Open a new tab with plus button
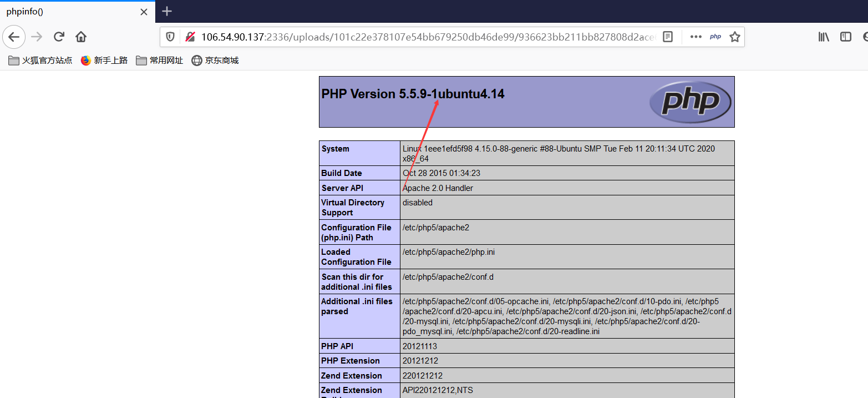This screenshot has height=398, width=868. coord(167,11)
